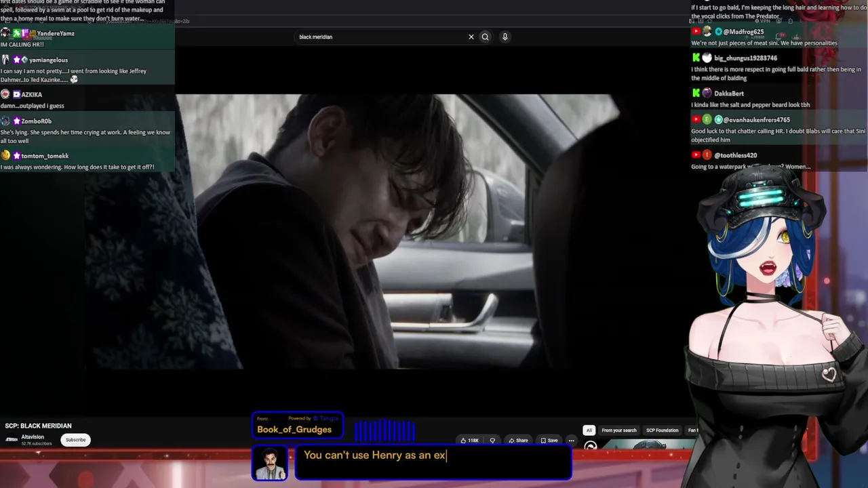This screenshot has width=868, height=488.
Task: Click the YouTube icon beside @Madfrog625
Action: pos(696,32)
